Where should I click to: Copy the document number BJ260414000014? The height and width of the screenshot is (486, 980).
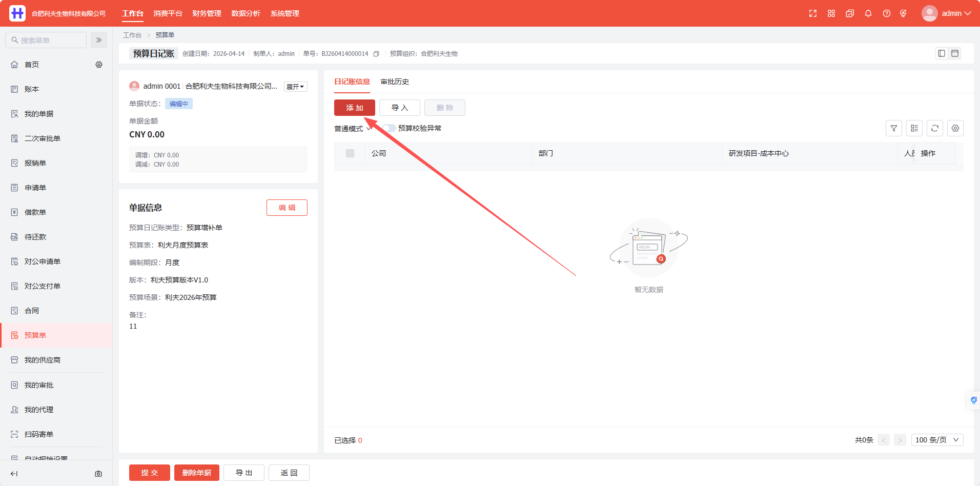[x=376, y=54]
